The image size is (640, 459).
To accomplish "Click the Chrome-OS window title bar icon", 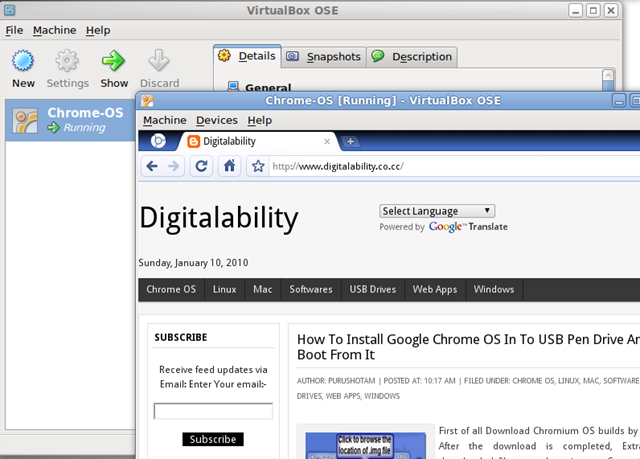I will point(147,100).
